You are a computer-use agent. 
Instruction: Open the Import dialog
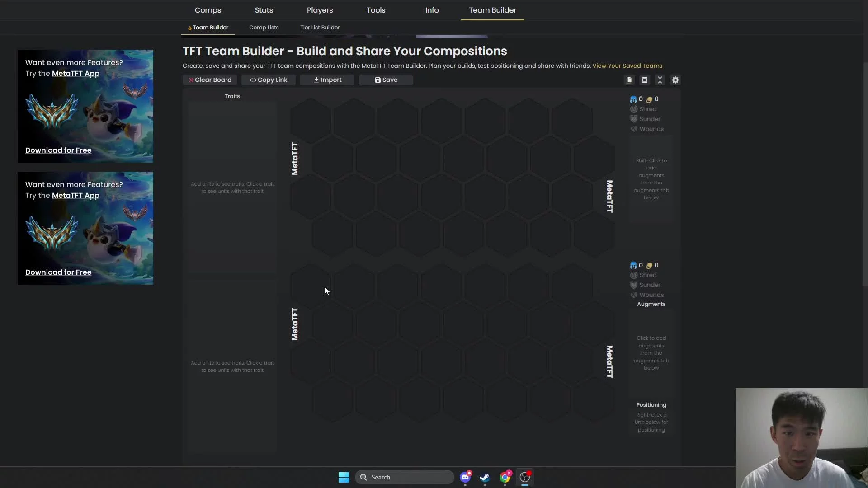click(328, 80)
